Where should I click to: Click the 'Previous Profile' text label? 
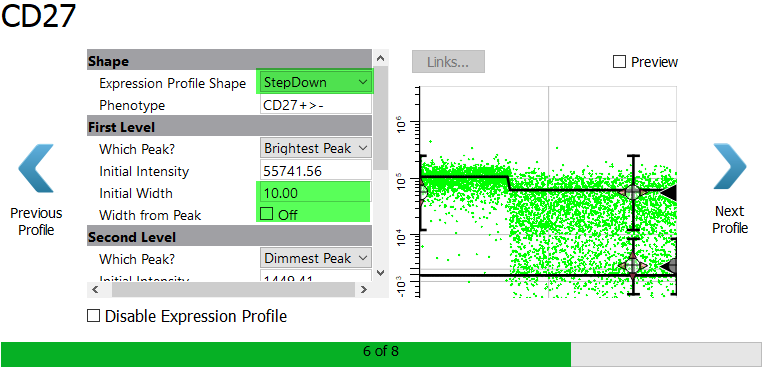(36, 221)
